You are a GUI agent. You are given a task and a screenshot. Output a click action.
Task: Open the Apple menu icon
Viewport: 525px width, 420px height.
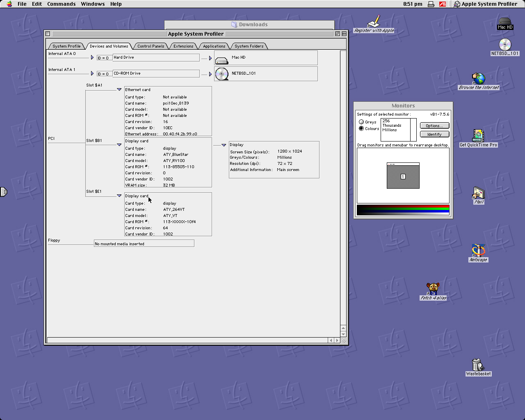click(9, 4)
